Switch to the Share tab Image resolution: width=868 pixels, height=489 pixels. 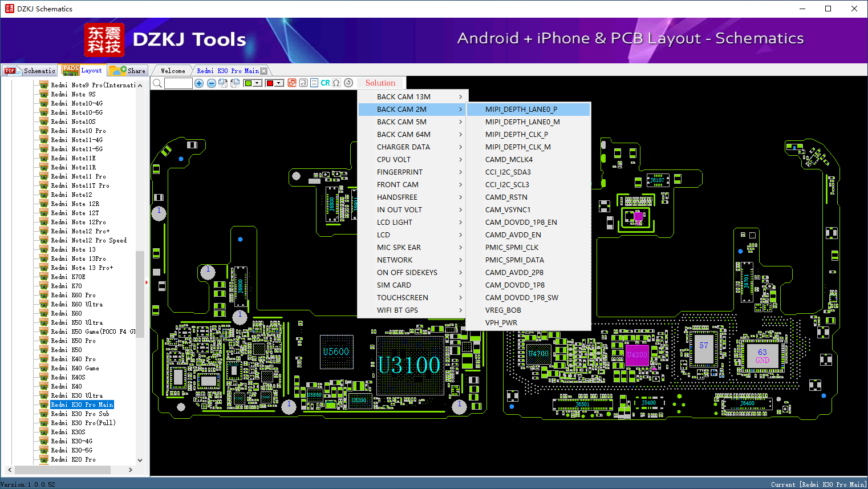point(128,71)
